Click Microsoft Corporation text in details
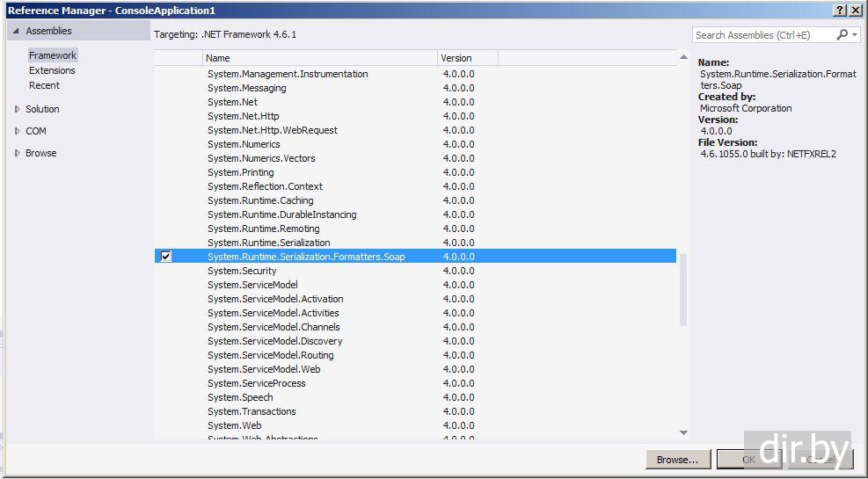Image resolution: width=868 pixels, height=479 pixels. click(x=746, y=108)
